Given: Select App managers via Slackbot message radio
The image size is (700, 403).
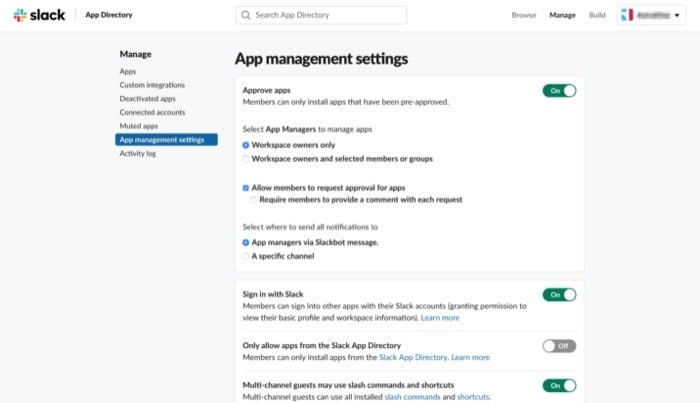Looking at the screenshot, I should pos(246,243).
